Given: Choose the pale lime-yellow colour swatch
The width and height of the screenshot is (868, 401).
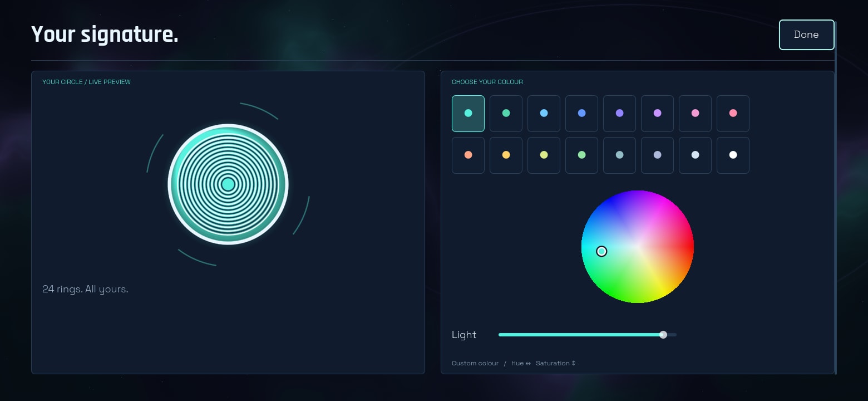Looking at the screenshot, I should (544, 155).
